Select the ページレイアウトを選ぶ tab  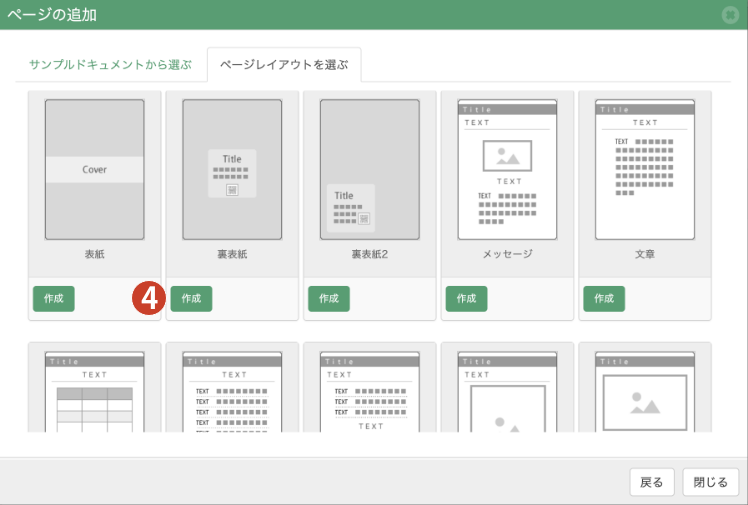[284, 65]
